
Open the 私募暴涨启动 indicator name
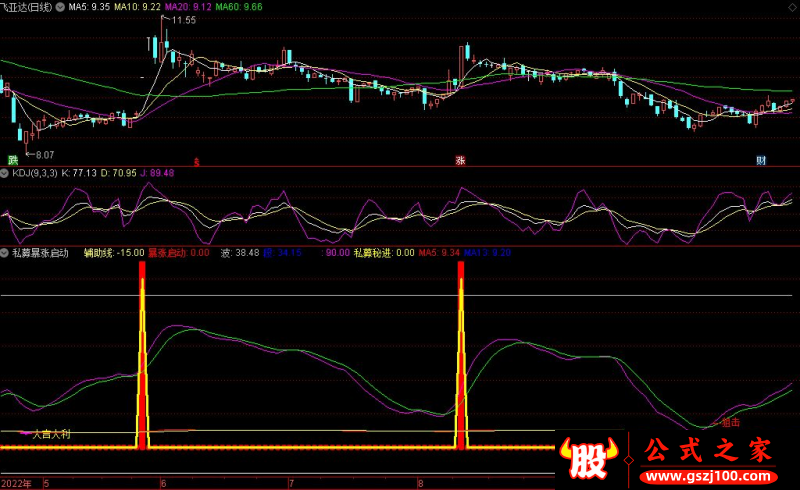click(40, 253)
